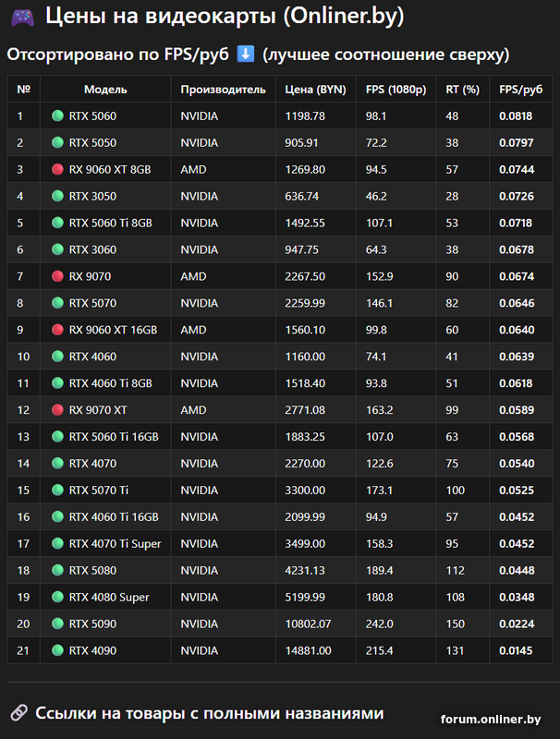Click the Ссылки на товары heading
This screenshot has height=739, width=560.
pos(209,712)
